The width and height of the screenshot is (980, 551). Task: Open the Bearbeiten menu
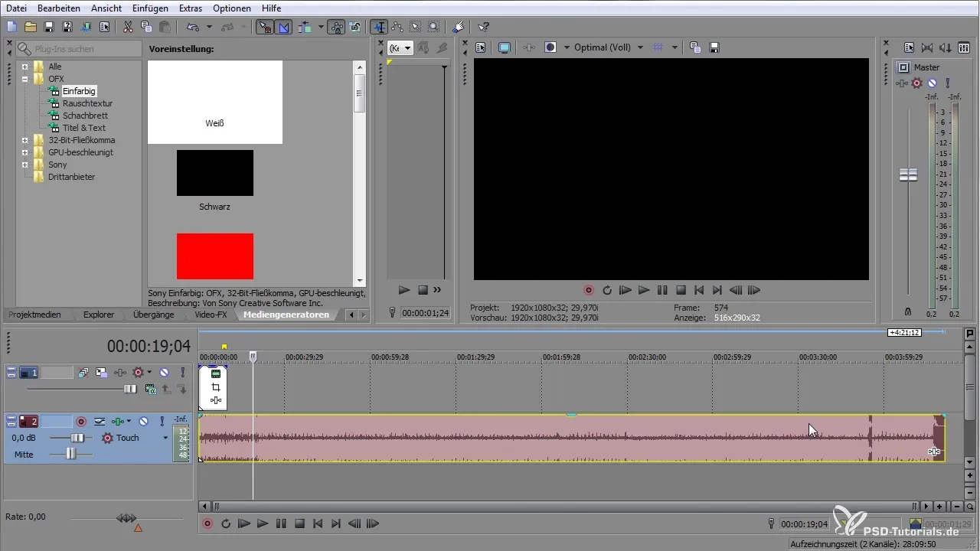[x=59, y=8]
